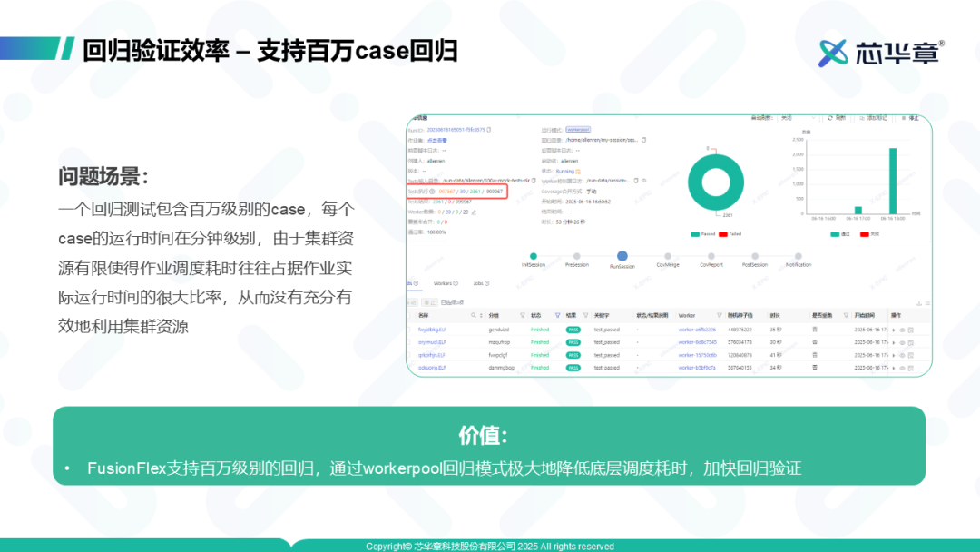Click the help icon on the Workers tab

[x=456, y=283]
